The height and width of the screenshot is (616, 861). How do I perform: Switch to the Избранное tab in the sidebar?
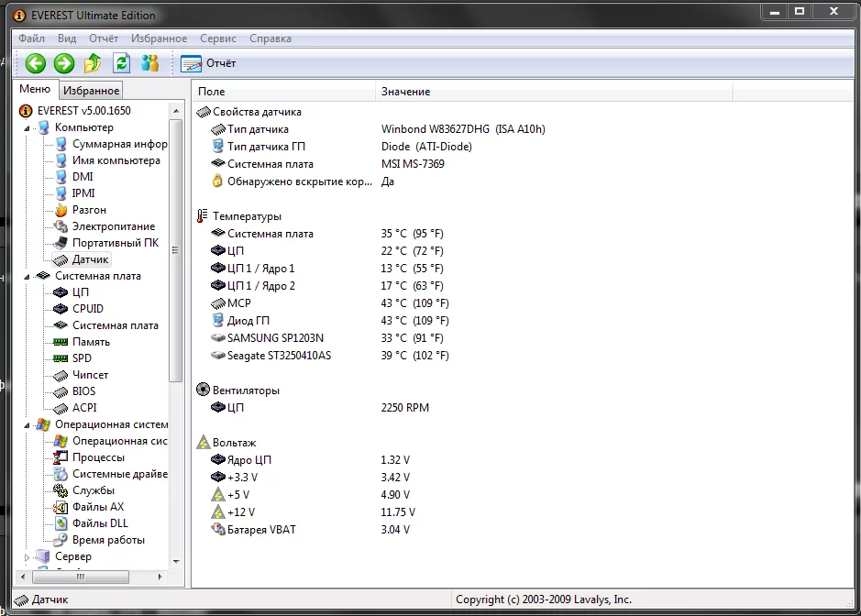pos(91,91)
